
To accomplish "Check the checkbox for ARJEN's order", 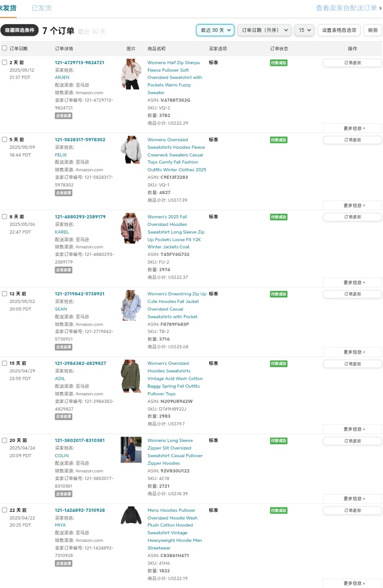I will coord(4,62).
